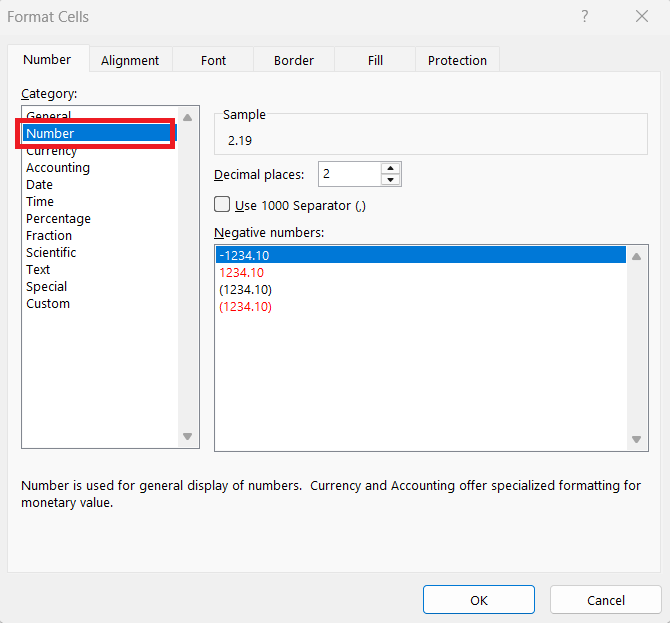Enable Use 1000 Separator checkbox

(222, 205)
